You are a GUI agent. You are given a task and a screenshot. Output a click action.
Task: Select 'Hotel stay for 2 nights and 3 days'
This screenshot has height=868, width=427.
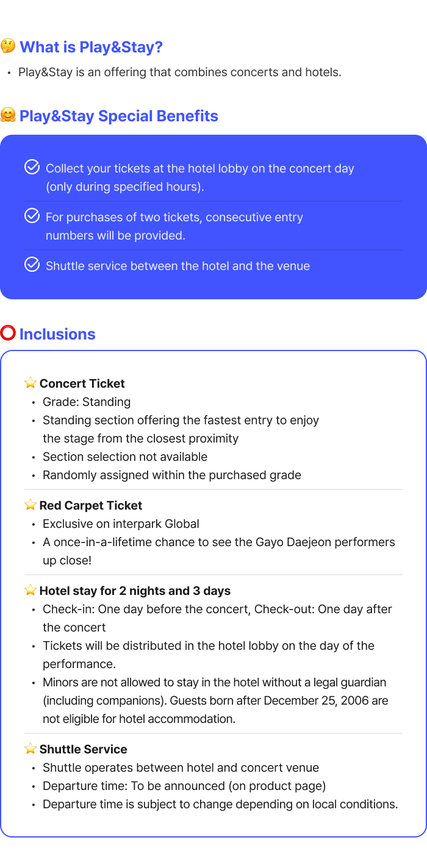click(x=135, y=591)
